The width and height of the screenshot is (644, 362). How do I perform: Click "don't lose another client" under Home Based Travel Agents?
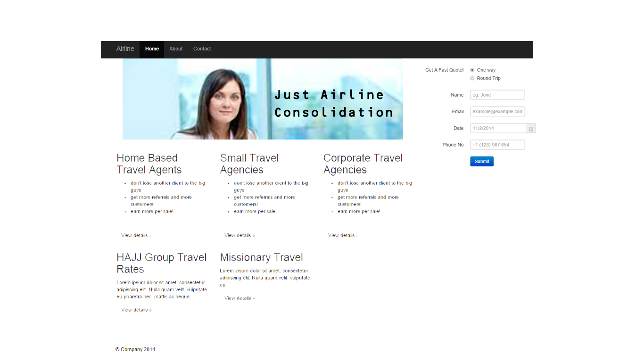coord(168,187)
